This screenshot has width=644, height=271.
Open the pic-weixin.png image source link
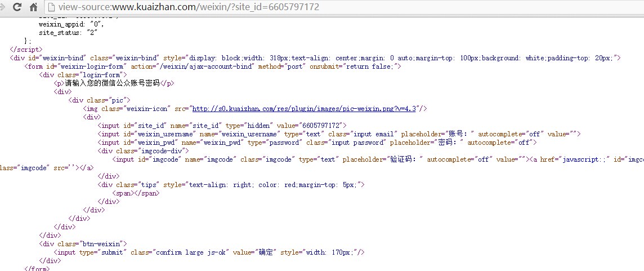coord(305,109)
